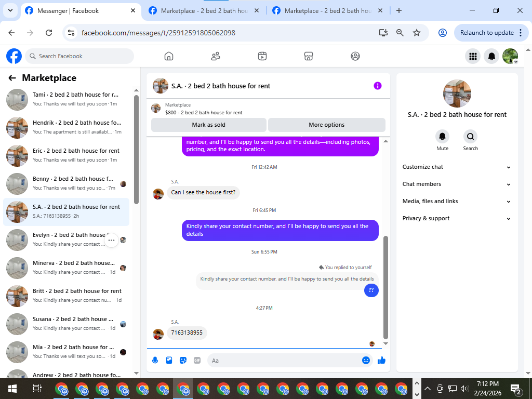Open the Groups icon in top navigation
532x399 pixels.
click(x=355, y=56)
